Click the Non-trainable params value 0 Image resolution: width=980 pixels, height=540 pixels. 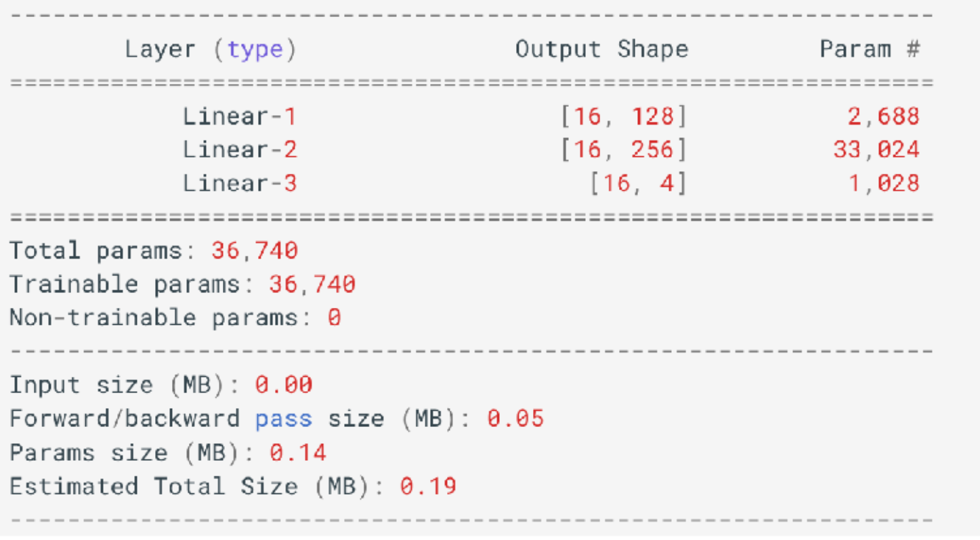pos(334,318)
